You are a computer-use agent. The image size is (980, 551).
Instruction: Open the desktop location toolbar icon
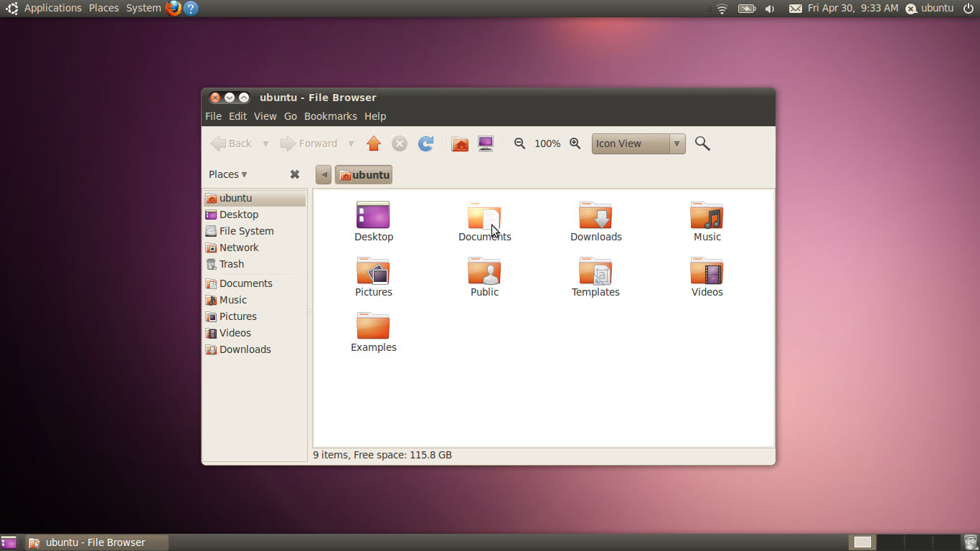pyautogui.click(x=486, y=143)
